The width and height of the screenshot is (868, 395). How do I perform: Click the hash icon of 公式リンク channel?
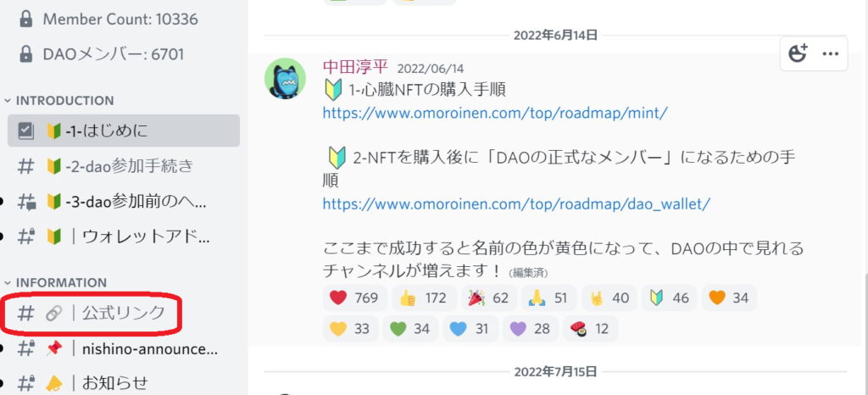(x=25, y=313)
